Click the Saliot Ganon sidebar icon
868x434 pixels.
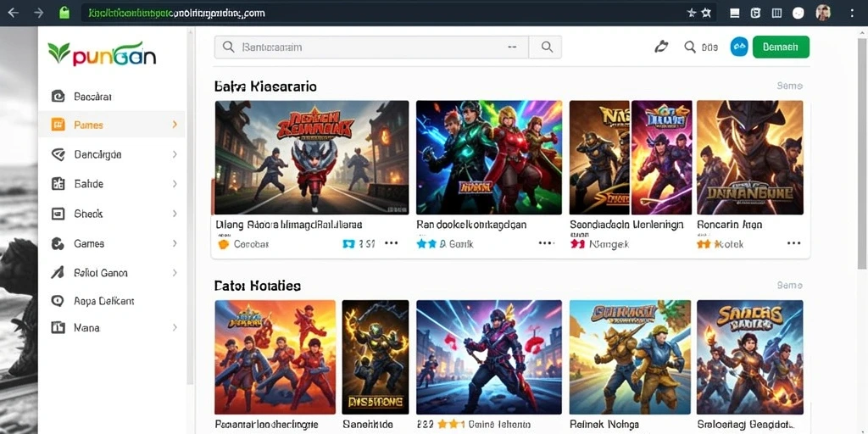point(58,272)
